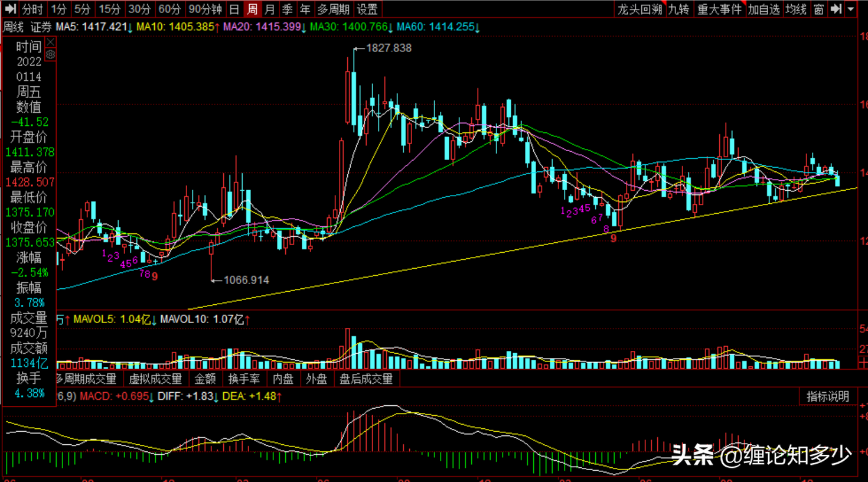Expand the top-right dropdown triangle
This screenshot has height=482, width=868.
coord(851,9)
